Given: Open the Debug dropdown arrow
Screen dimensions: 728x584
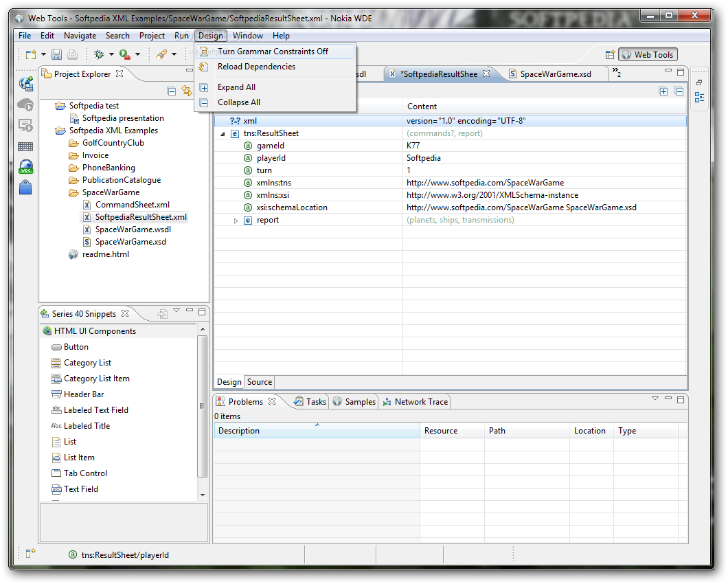Looking at the screenshot, I should point(111,54).
